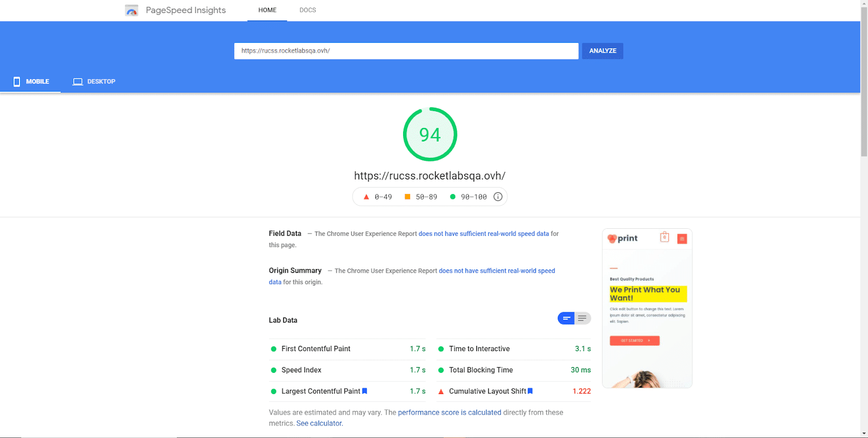Click the red triangle beside Cumulative Layout Shift
The height and width of the screenshot is (438, 868).
[441, 391]
